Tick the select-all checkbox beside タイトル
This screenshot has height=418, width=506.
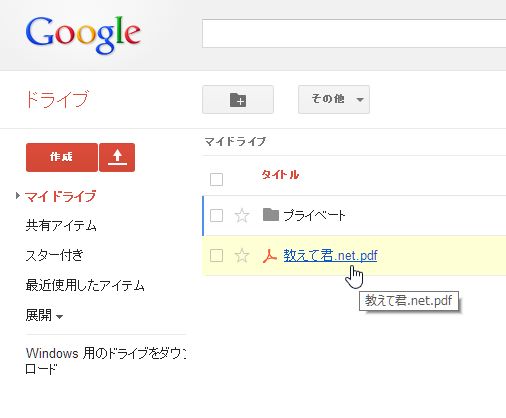216,179
